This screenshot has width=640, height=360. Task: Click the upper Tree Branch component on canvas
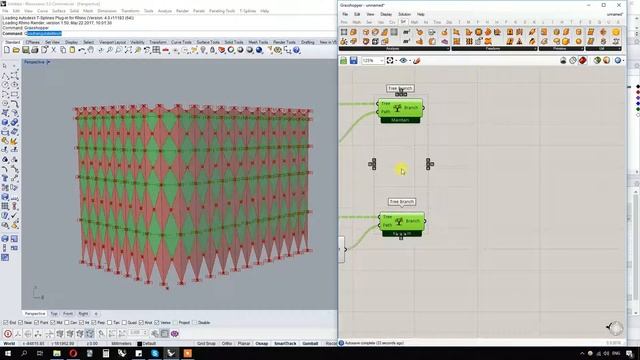pyautogui.click(x=400, y=111)
